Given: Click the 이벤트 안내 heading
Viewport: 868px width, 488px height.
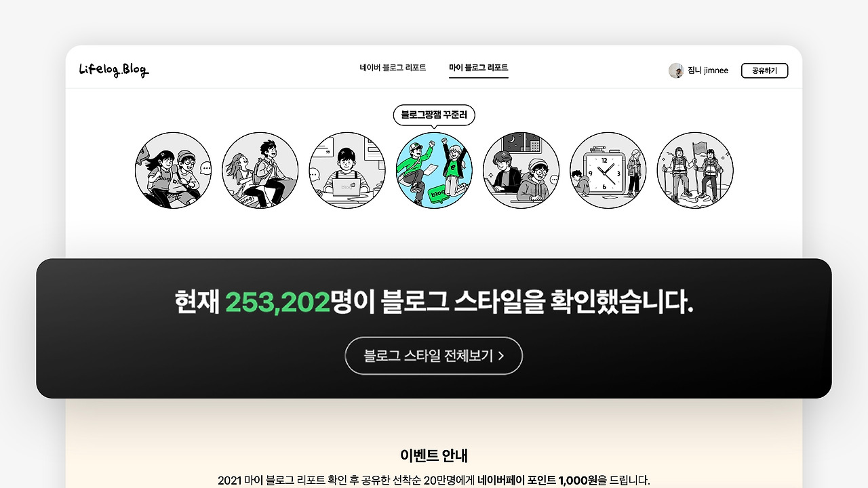Looking at the screenshot, I should (x=434, y=455).
